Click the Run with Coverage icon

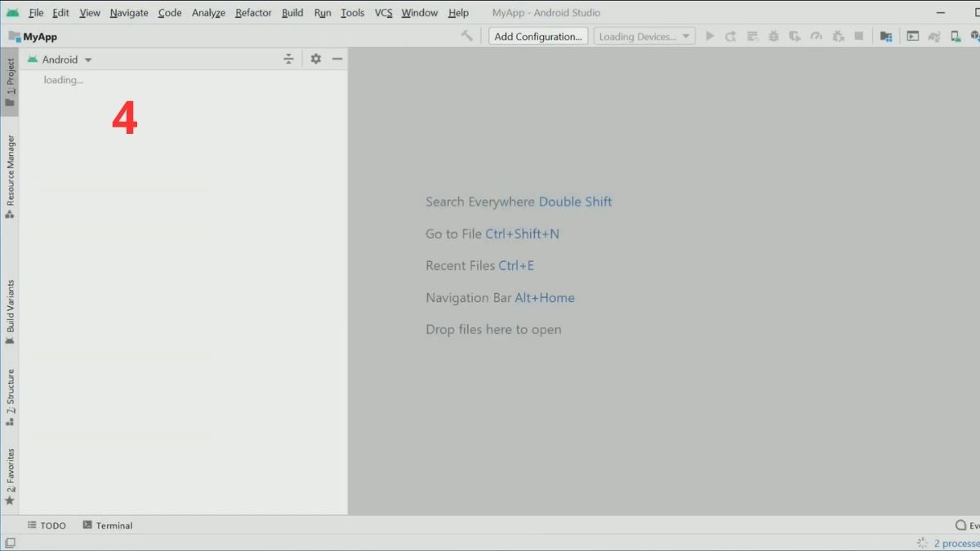click(795, 36)
